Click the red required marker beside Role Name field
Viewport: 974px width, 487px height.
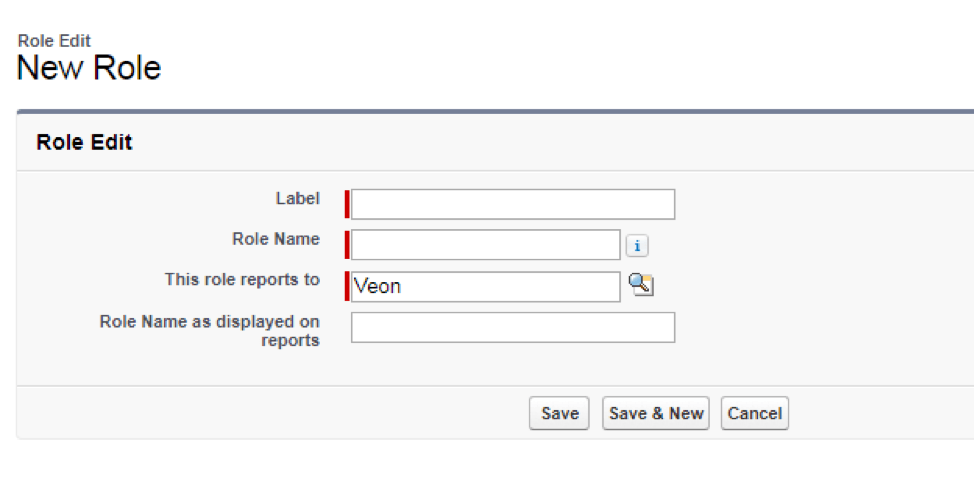point(347,245)
